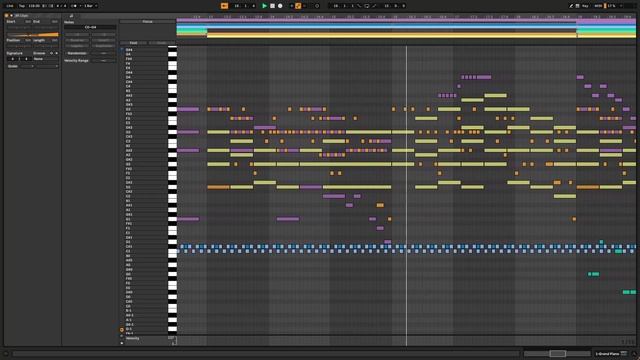
Task: Enable MIDI Map Mode button
Action: 598,6
